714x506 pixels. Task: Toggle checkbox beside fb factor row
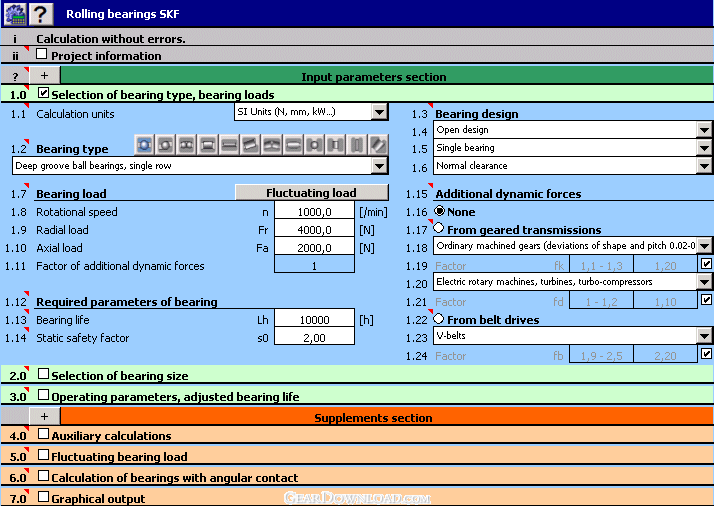click(706, 354)
